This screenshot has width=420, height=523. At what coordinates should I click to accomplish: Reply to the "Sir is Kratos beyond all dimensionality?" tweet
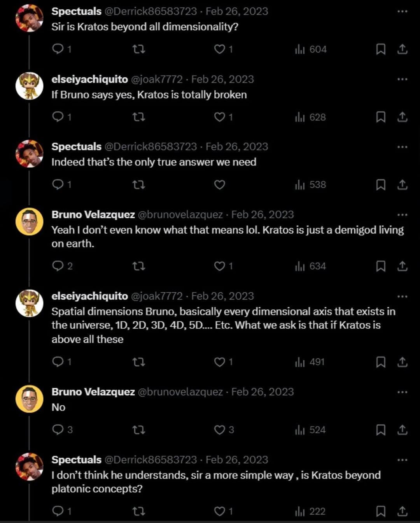tap(58, 49)
